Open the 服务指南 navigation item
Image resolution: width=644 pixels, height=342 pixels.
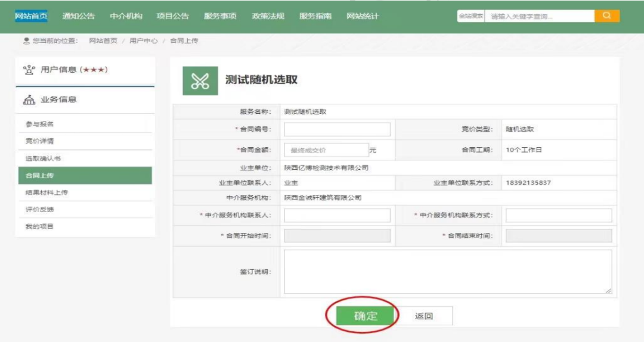(315, 17)
